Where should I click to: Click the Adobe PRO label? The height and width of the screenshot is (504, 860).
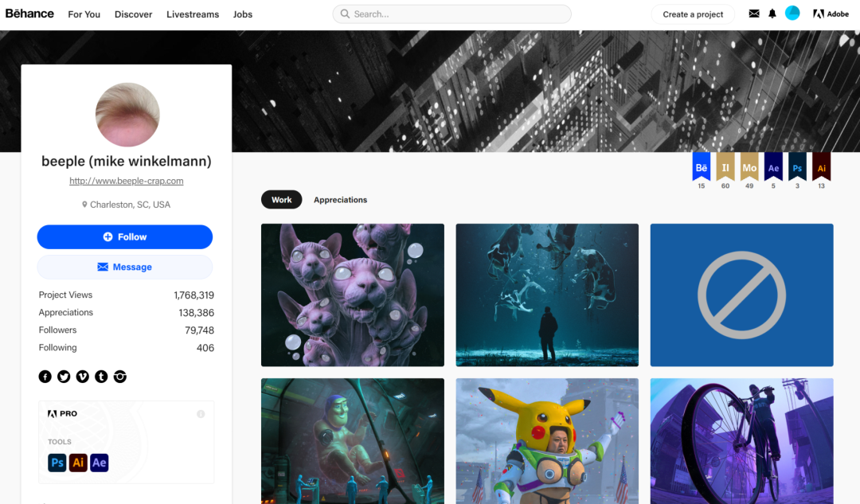pos(63,413)
